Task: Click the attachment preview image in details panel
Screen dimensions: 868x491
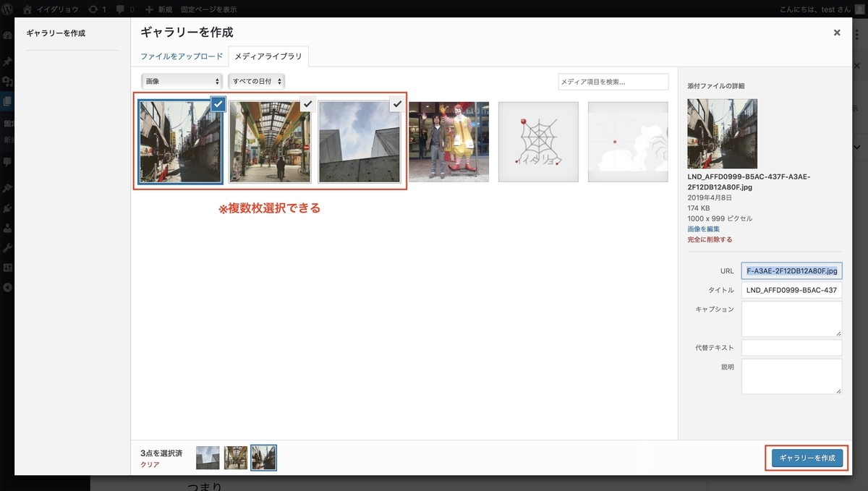Action: pyautogui.click(x=722, y=134)
